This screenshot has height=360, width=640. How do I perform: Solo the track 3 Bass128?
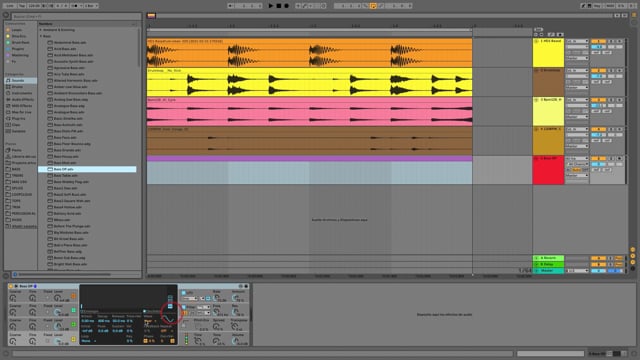coord(611,100)
